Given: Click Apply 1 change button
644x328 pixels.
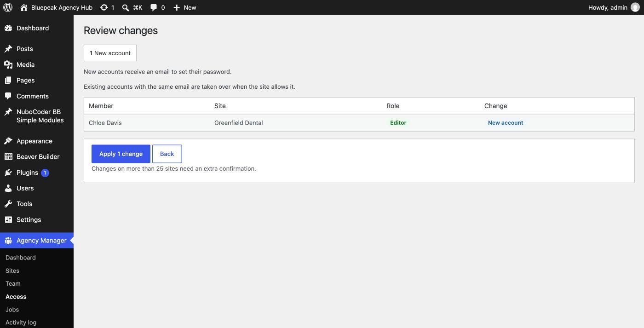Looking at the screenshot, I should pyautogui.click(x=121, y=154).
